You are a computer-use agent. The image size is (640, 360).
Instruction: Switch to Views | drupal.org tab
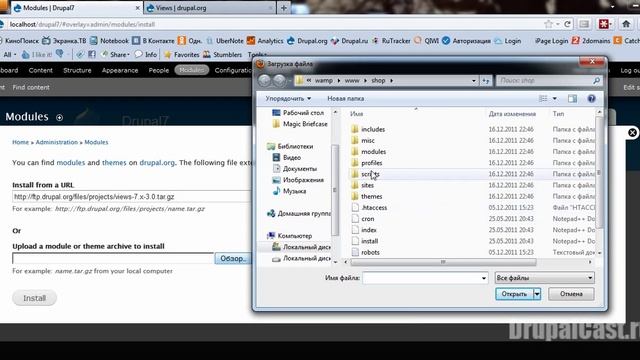click(x=210, y=8)
